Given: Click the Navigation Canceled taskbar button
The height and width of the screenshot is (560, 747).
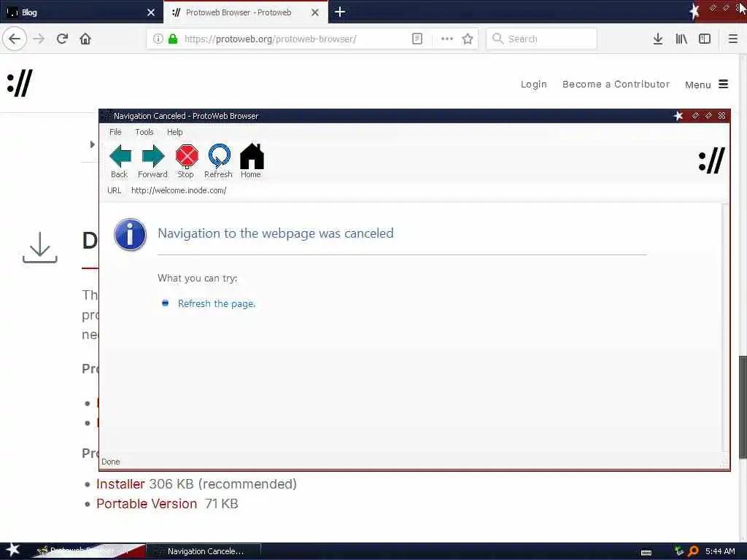Looking at the screenshot, I should pyautogui.click(x=204, y=551).
